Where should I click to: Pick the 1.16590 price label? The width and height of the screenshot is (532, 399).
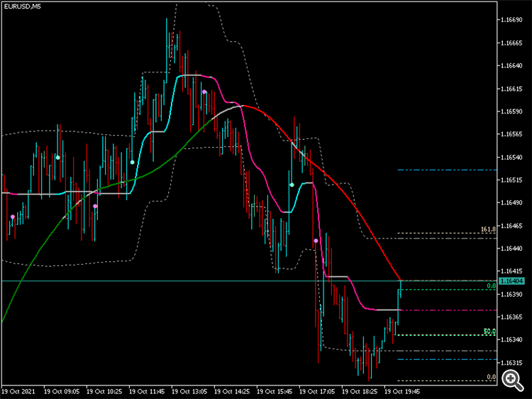pos(511,111)
